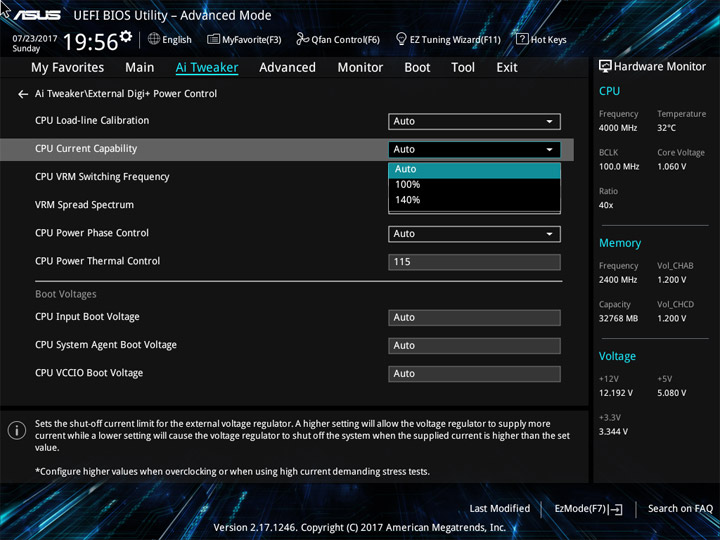This screenshot has height=540, width=720.
Task: Click the 19:56 clock display
Action: [x=90, y=42]
